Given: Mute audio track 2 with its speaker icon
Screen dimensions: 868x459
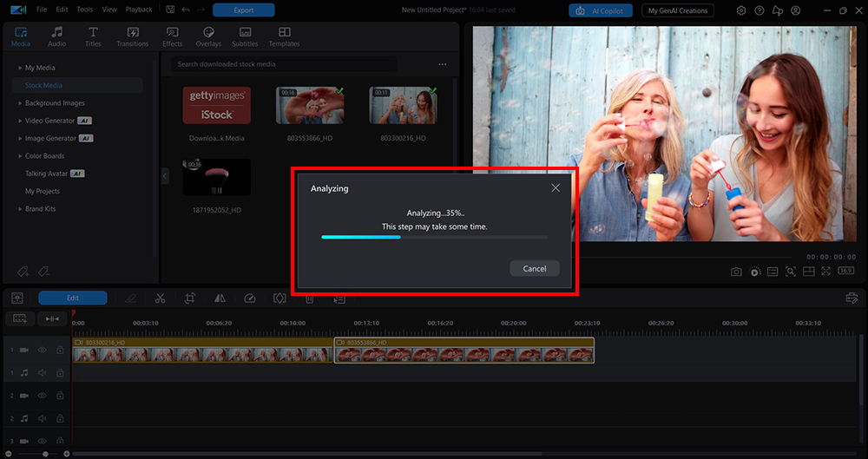Looking at the screenshot, I should click(x=42, y=418).
